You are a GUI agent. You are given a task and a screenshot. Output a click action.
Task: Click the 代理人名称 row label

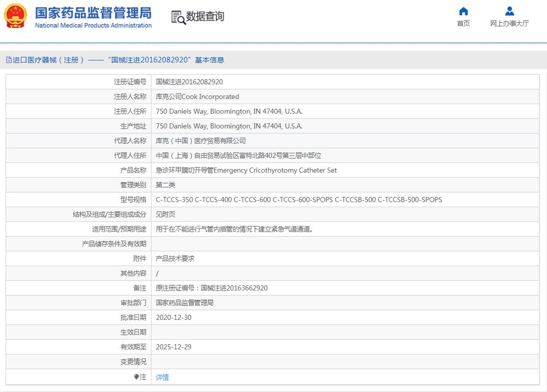130,141
